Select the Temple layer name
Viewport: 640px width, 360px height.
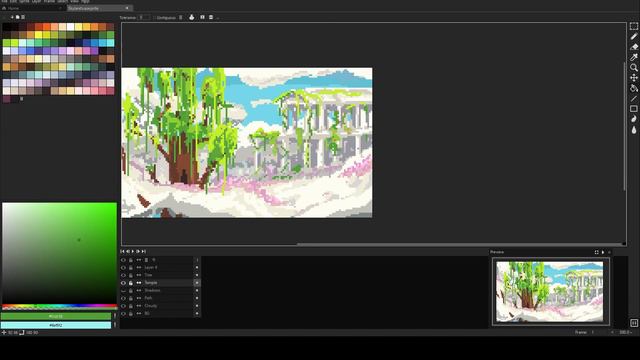pyautogui.click(x=151, y=283)
